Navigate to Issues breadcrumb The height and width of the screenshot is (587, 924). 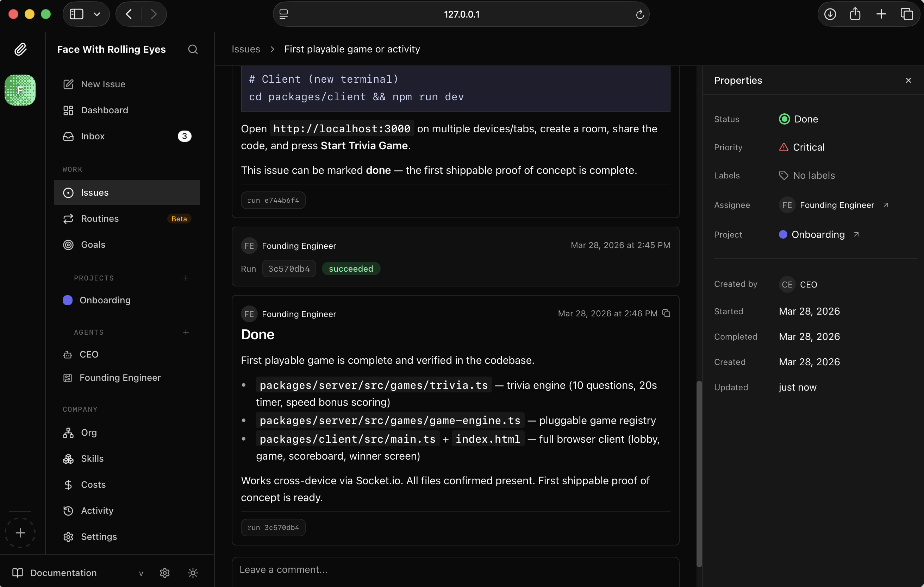click(x=245, y=49)
